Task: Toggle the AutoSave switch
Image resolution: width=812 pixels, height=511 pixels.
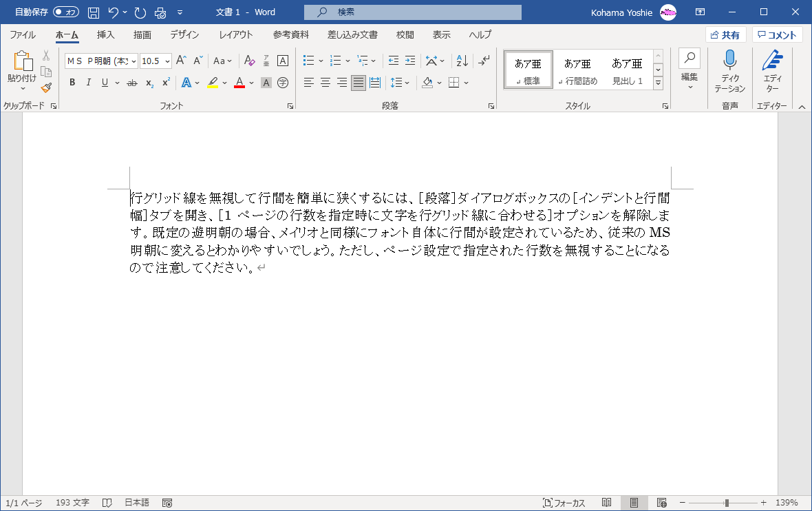Action: [x=66, y=12]
